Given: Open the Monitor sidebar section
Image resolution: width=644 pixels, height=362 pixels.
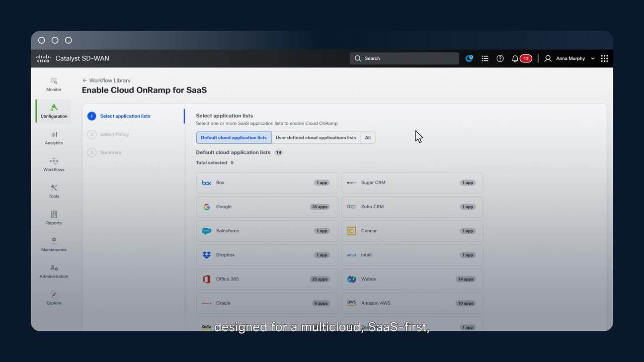Looking at the screenshot, I should tap(54, 84).
